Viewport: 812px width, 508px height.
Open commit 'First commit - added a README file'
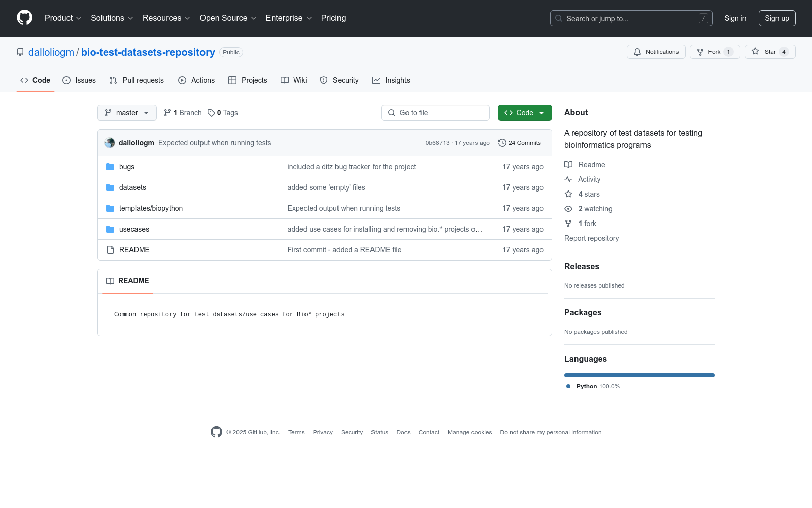tap(345, 250)
